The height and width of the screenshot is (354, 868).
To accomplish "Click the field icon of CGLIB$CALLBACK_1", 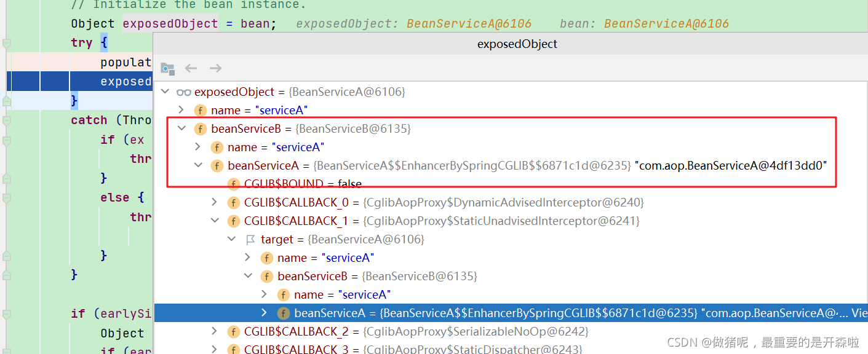I will click(x=234, y=221).
